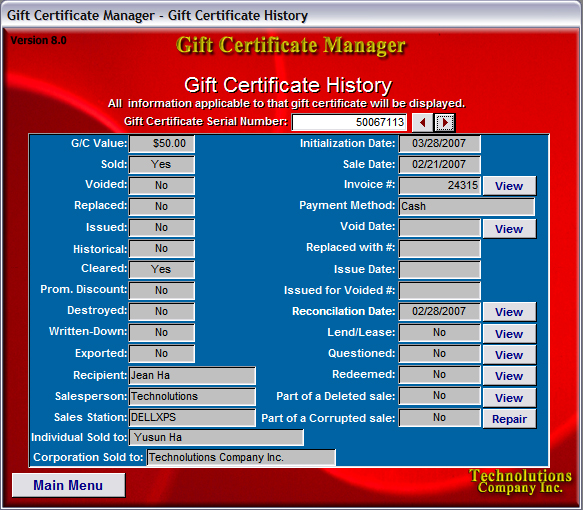Image resolution: width=583 pixels, height=510 pixels.
Task: Select the Payment Method field showing Cash
Action: (467, 206)
